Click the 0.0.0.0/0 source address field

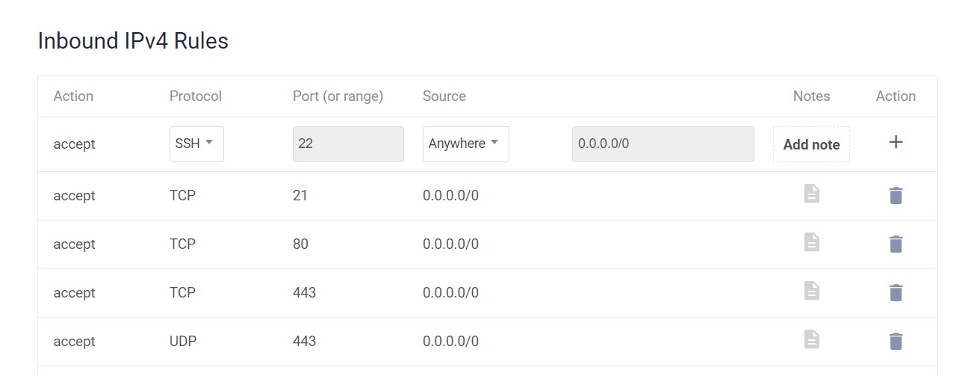pos(663,144)
